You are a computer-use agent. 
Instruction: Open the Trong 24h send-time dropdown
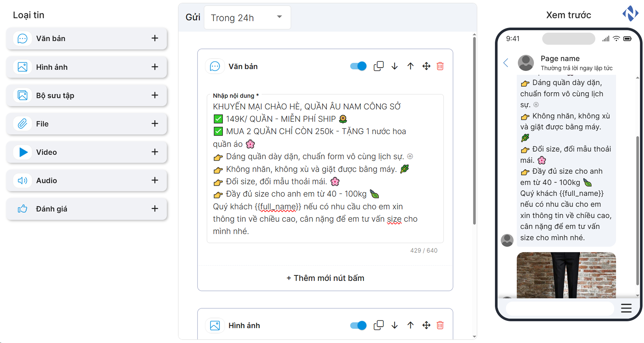[x=247, y=17]
